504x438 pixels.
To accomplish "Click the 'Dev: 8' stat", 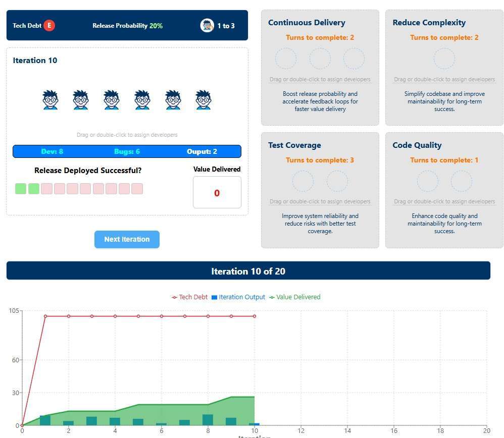I will [x=52, y=151].
